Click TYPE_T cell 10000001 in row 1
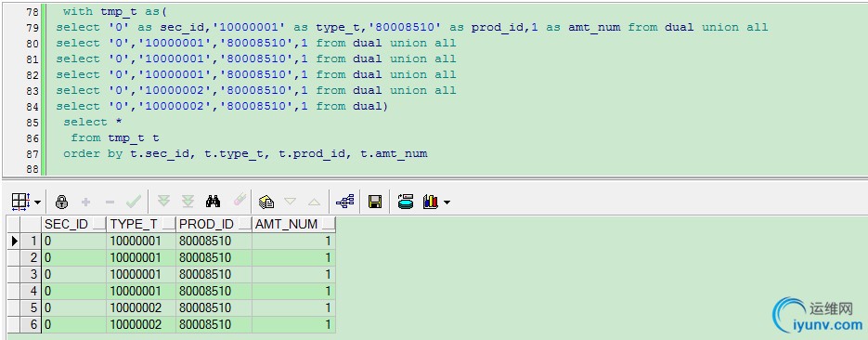This screenshot has width=868, height=340. [x=141, y=241]
